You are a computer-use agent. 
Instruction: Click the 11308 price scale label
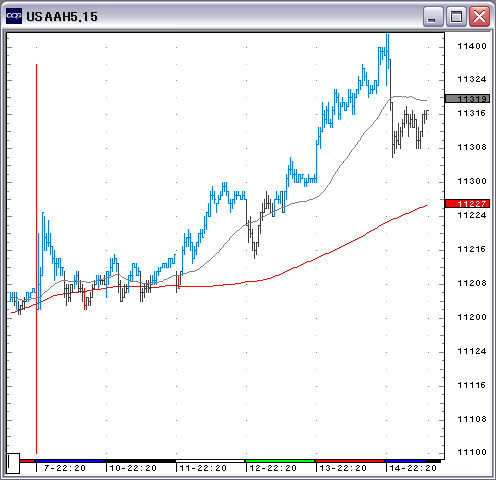[472, 147]
